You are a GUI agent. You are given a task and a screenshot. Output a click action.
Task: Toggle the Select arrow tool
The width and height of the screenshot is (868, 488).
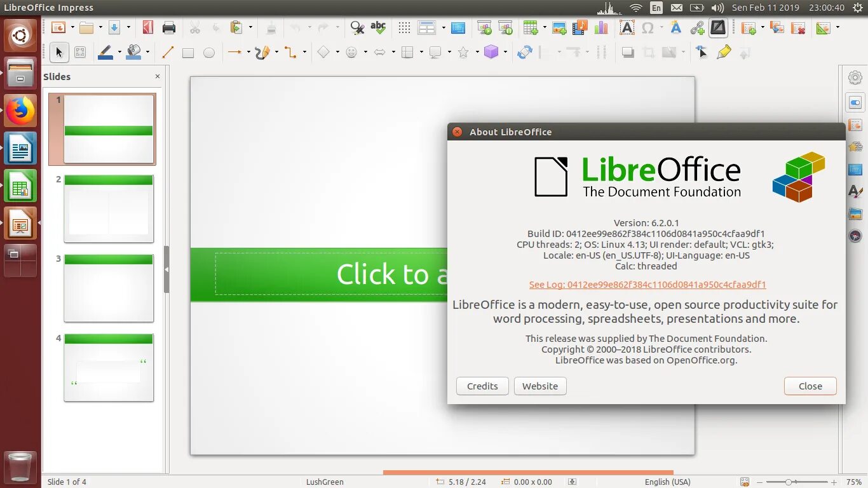point(59,53)
